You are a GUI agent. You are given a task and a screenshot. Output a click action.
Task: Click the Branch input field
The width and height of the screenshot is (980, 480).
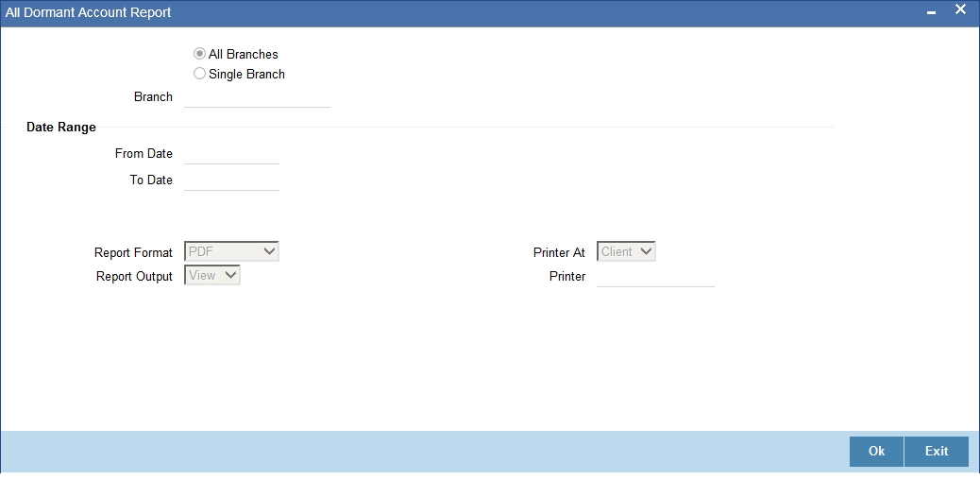tap(257, 97)
